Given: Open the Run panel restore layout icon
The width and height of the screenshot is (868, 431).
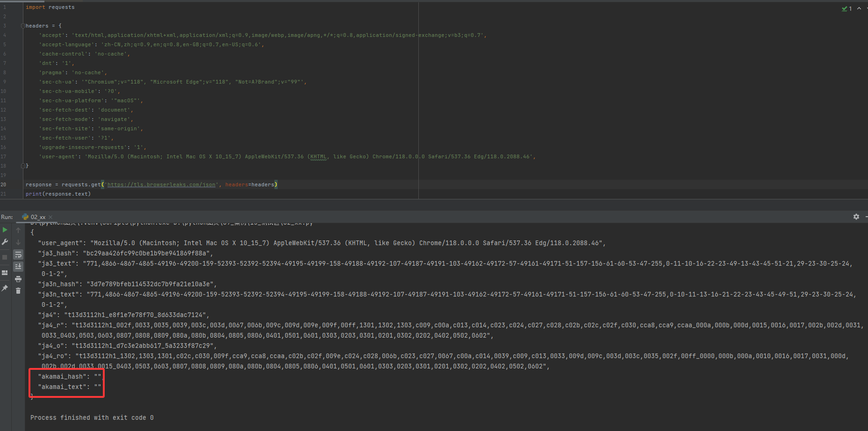Looking at the screenshot, I should tap(5, 273).
